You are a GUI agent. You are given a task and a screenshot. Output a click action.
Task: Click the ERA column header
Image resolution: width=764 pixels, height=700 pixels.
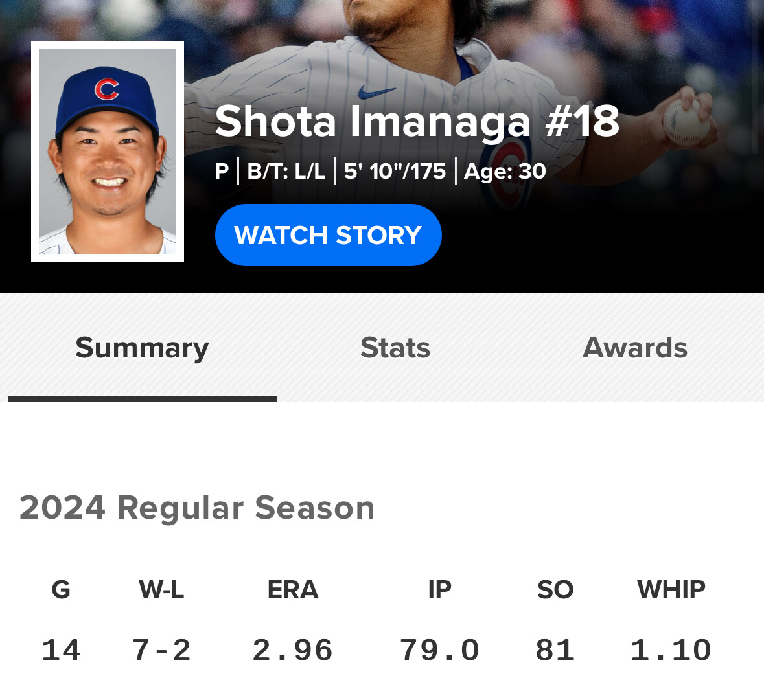tap(293, 590)
